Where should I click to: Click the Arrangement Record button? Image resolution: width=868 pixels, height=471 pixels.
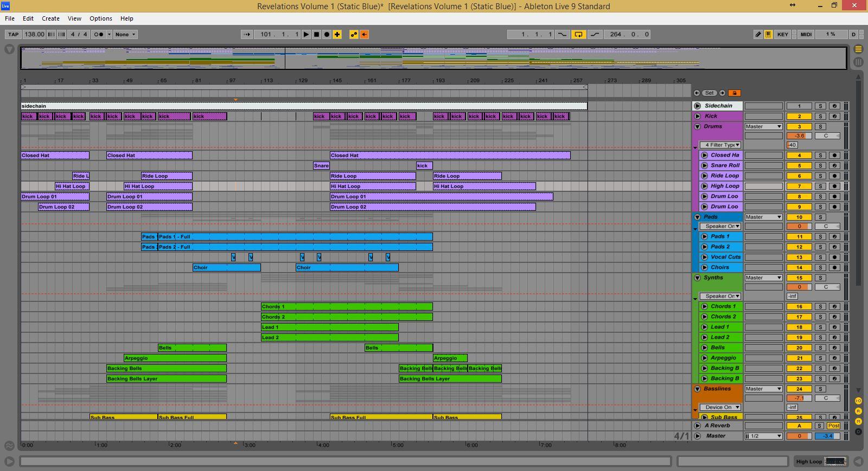point(327,34)
